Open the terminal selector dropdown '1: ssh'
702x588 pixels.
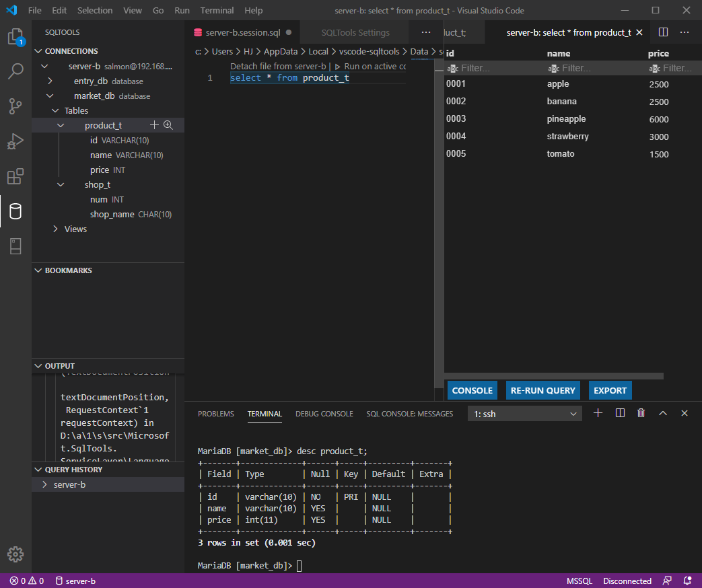tap(525, 414)
